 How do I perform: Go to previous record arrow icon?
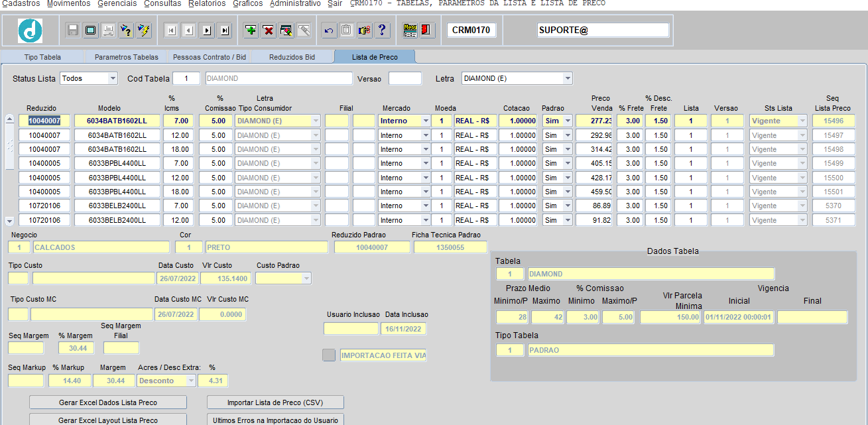pos(189,30)
